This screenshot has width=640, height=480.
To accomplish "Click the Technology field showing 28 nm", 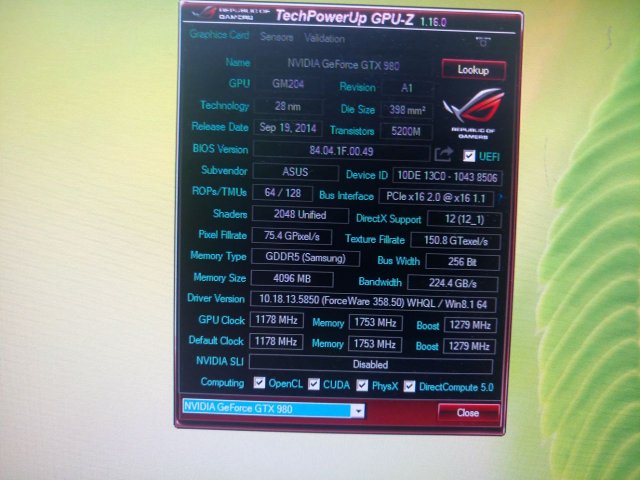I will click(288, 107).
